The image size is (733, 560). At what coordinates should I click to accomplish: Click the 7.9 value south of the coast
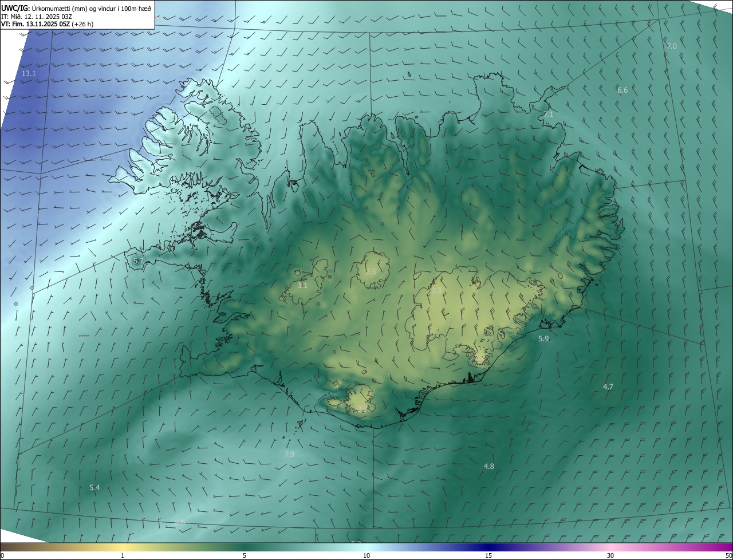click(289, 454)
